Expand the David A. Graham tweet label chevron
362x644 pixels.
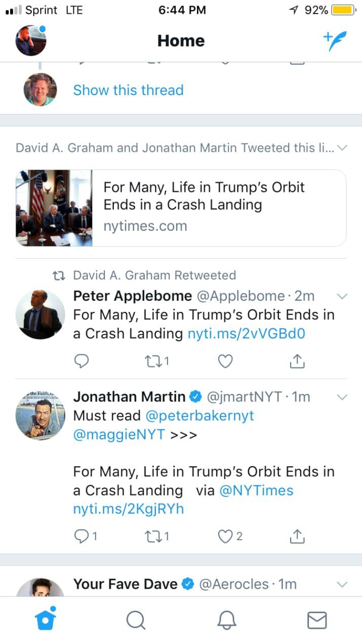tap(342, 147)
